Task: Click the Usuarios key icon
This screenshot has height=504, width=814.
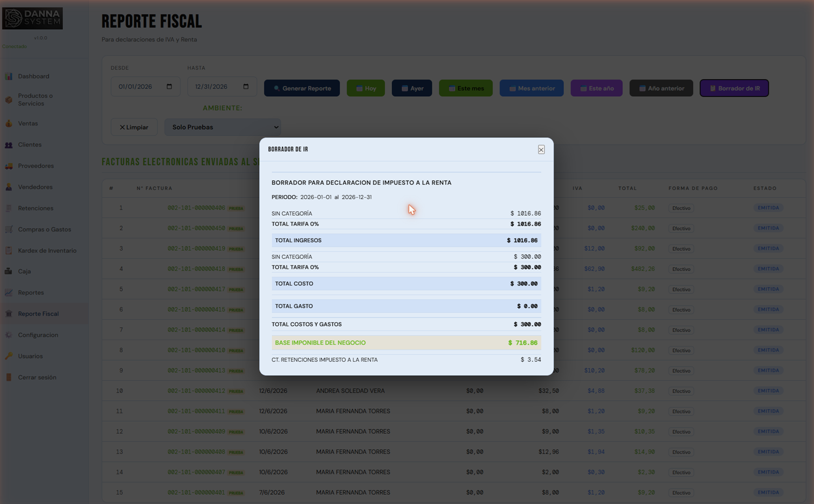Action: click(9, 356)
